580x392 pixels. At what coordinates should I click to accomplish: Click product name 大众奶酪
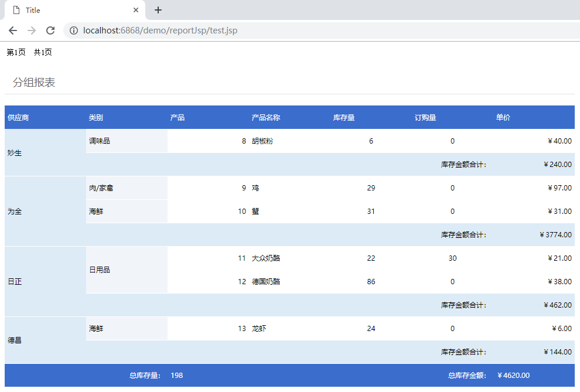[265, 258]
